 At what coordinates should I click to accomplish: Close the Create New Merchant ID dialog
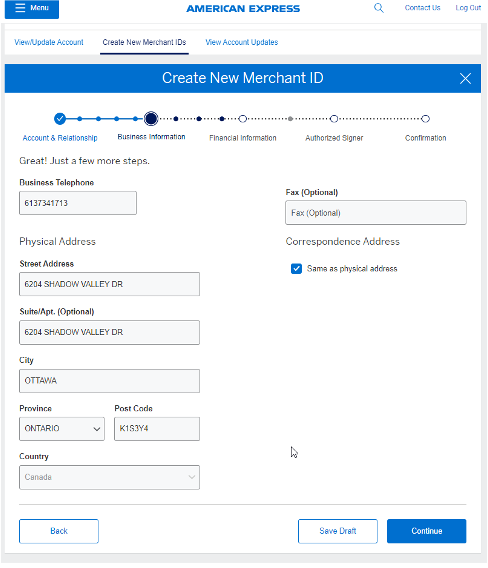(x=465, y=79)
